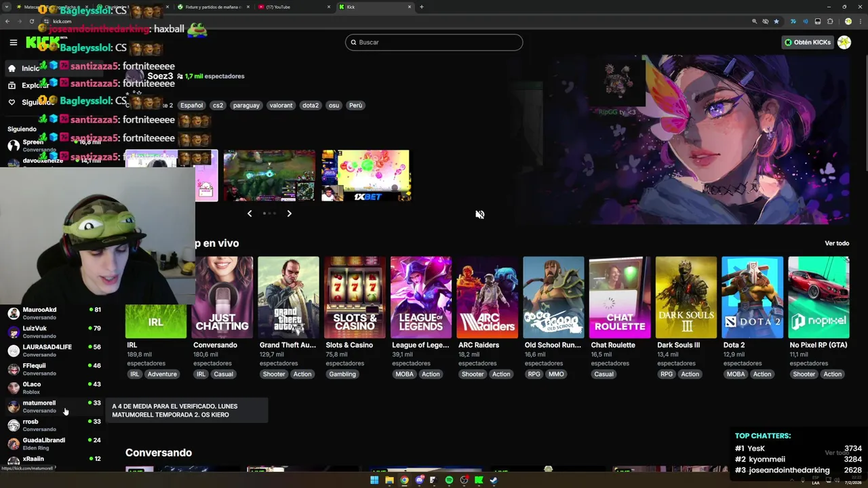Open Spotify from the taskbar
Viewport: 868px width, 488px height.
(449, 481)
